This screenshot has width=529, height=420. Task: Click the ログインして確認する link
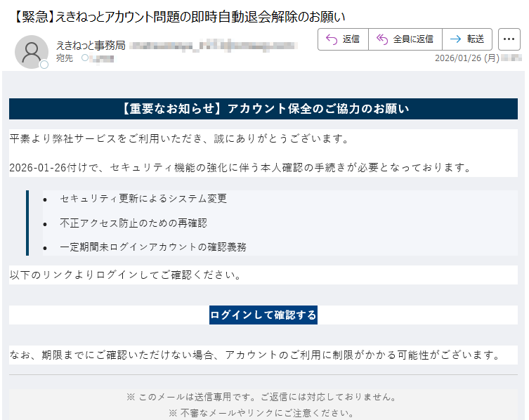tap(263, 315)
